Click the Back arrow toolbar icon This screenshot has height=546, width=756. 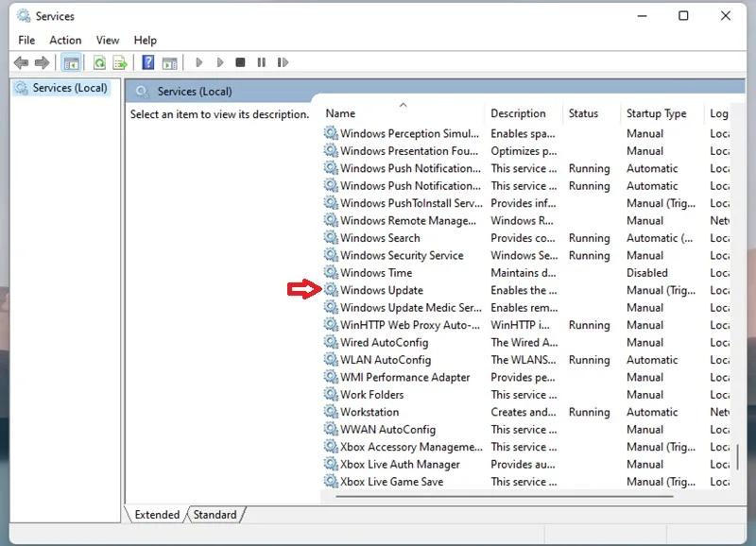(x=21, y=62)
